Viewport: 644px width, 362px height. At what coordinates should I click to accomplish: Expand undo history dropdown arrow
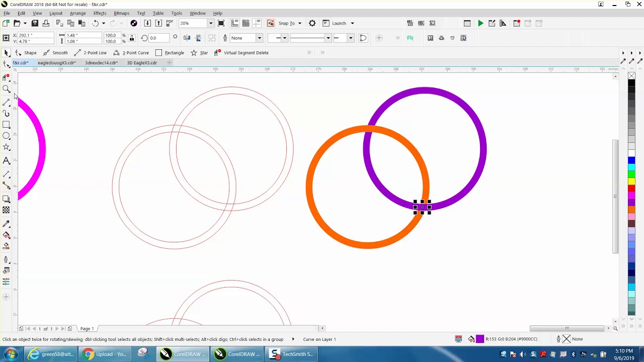tap(104, 23)
